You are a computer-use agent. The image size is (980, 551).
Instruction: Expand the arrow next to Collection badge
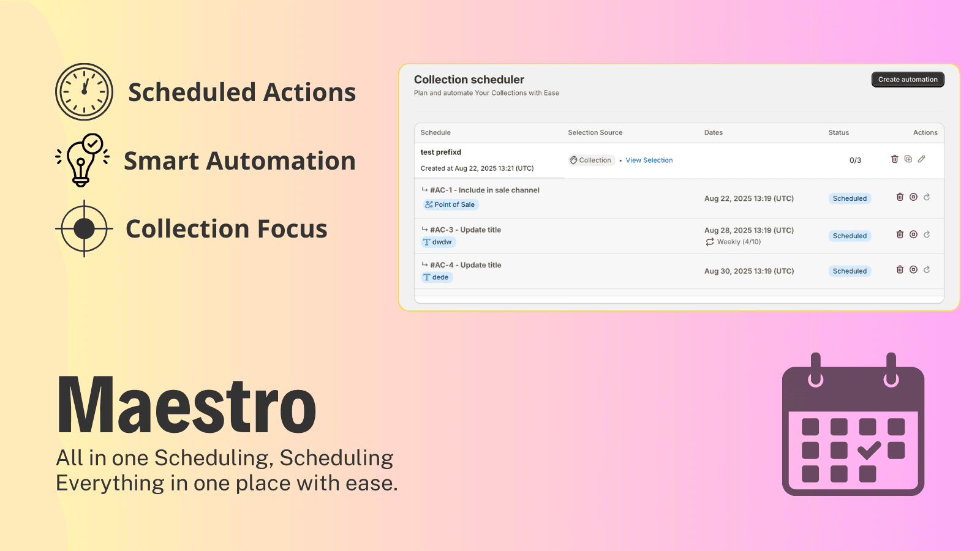pyautogui.click(x=619, y=160)
